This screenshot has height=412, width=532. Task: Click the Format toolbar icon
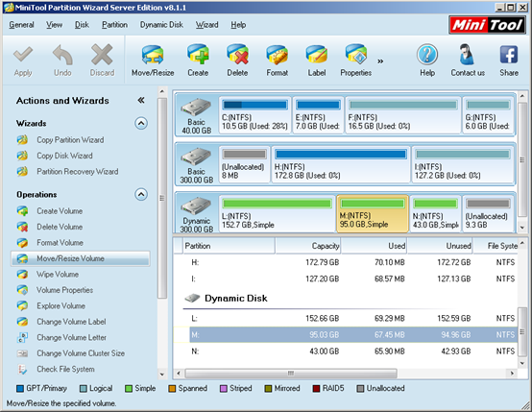pos(277,55)
